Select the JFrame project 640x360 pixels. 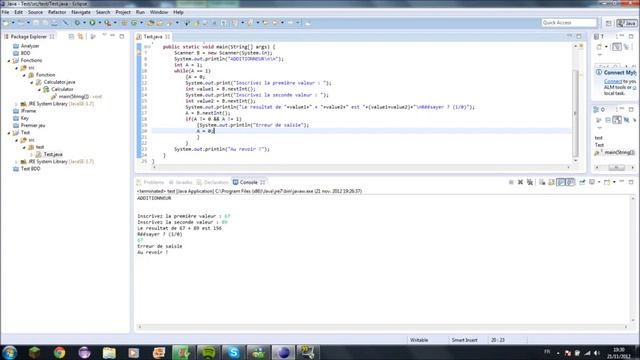pos(28,111)
